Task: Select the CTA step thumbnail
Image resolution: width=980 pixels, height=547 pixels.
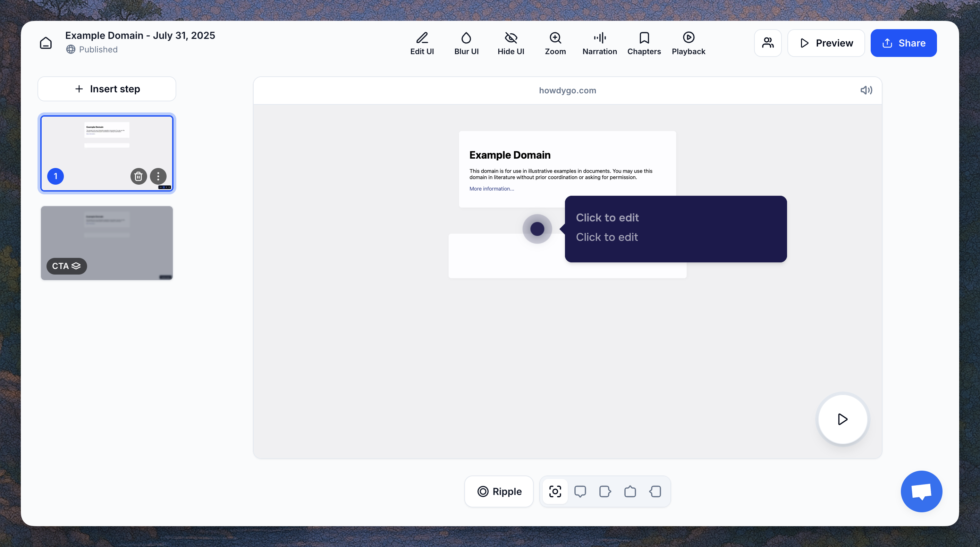Action: point(107,243)
